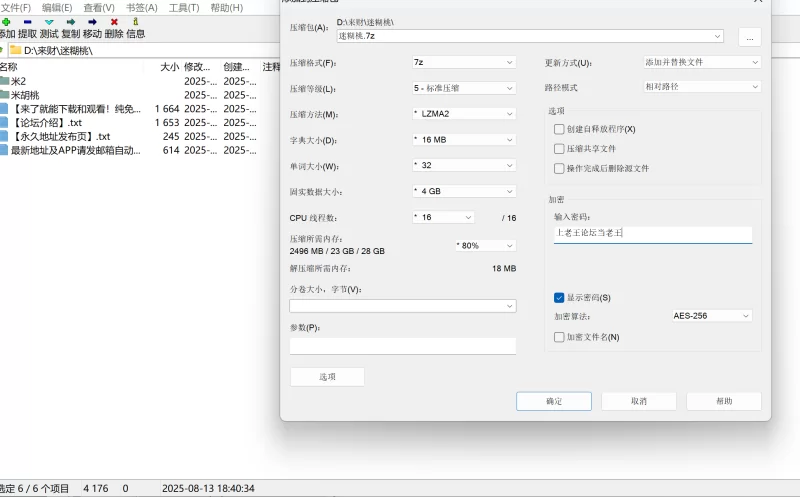Sort by 大小 column header
The height and width of the screenshot is (497, 800).
[x=169, y=67]
